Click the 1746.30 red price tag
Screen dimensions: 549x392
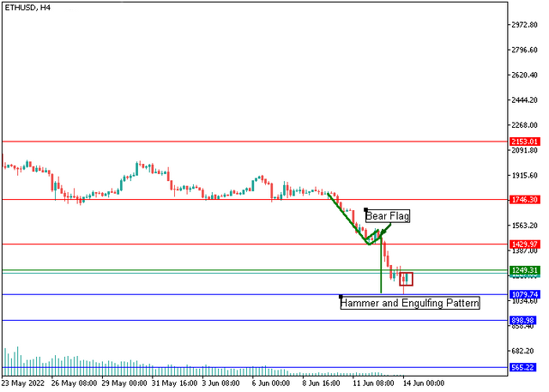(x=524, y=200)
